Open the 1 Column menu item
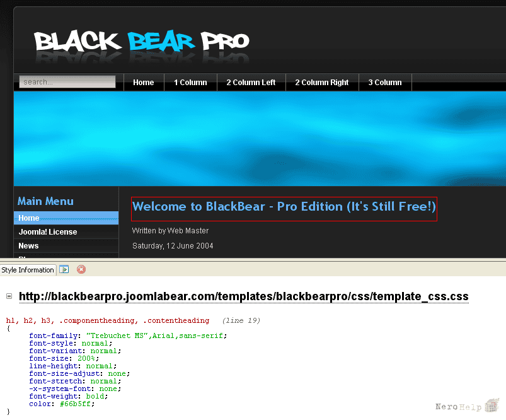This screenshot has width=506, height=420. point(190,83)
